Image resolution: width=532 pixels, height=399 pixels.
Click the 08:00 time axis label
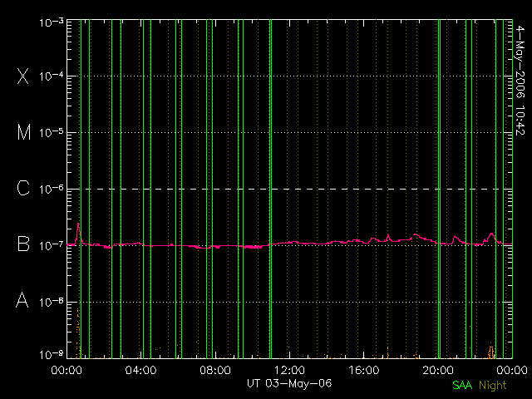tap(215, 370)
